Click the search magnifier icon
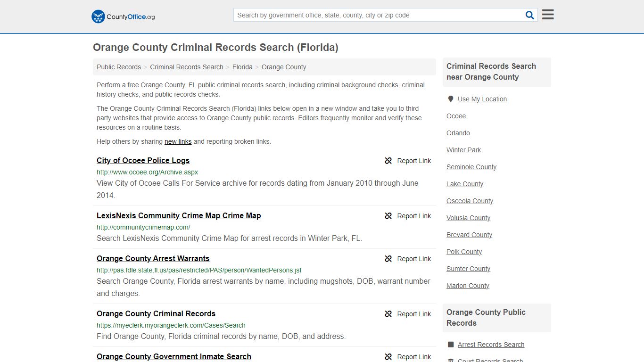Image resolution: width=644 pixels, height=362 pixels. (530, 15)
